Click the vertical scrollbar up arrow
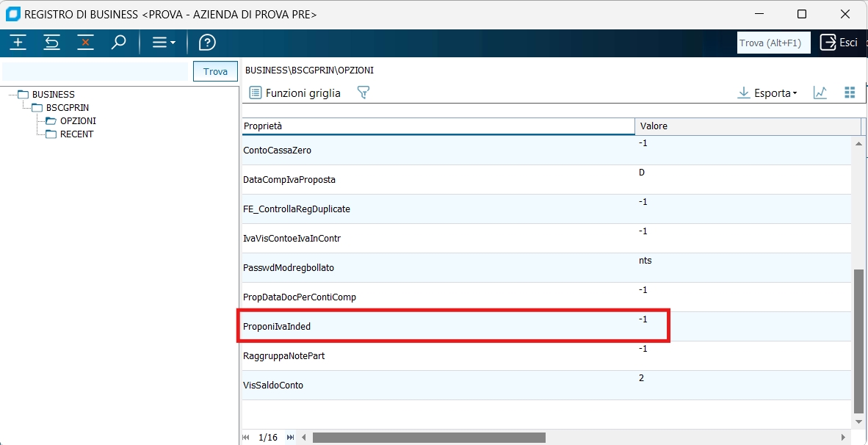Image resolution: width=868 pixels, height=445 pixels. (859, 142)
